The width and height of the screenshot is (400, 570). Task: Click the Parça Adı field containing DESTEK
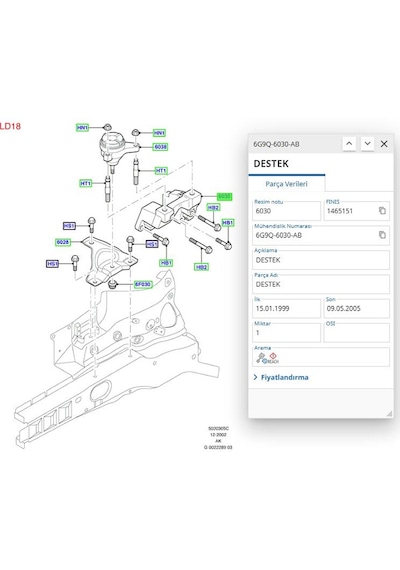point(321,284)
